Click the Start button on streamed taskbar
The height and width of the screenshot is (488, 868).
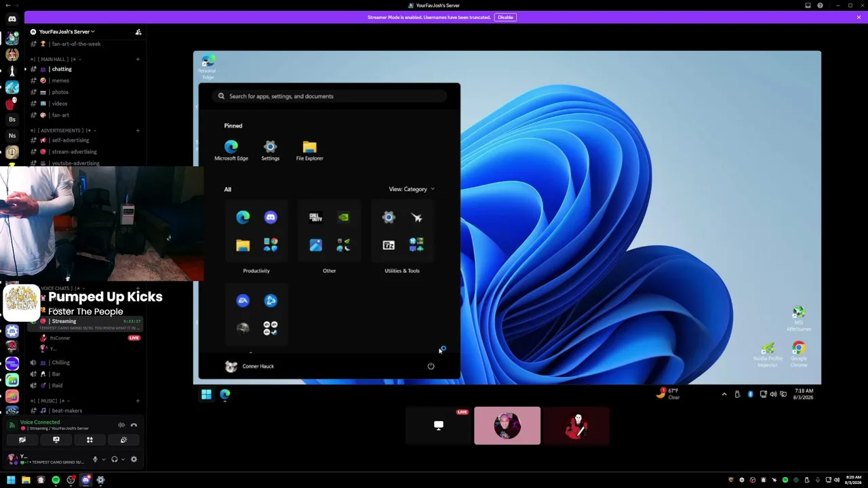point(206,394)
